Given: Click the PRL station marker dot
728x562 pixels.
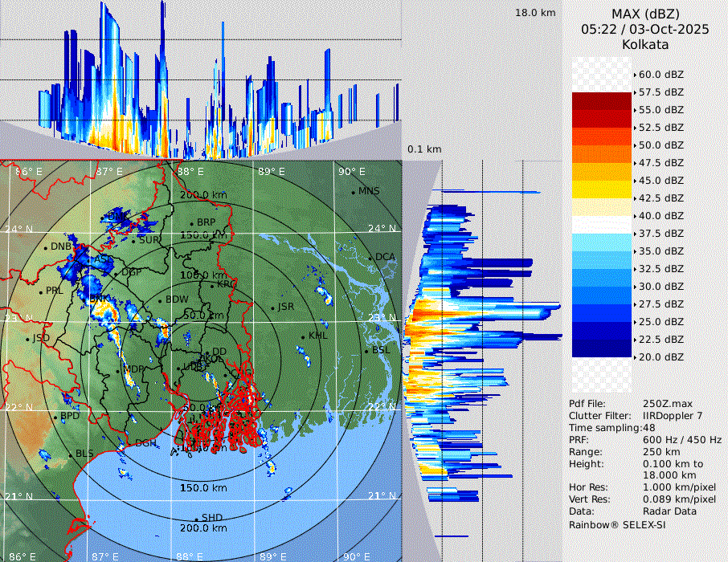Looking at the screenshot, I should click(x=41, y=291).
